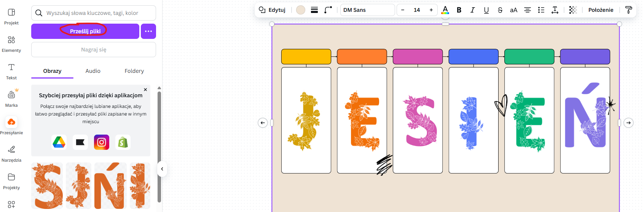Open the three-dots menu beside Prześlij pliki
The height and width of the screenshot is (212, 644).
click(148, 31)
